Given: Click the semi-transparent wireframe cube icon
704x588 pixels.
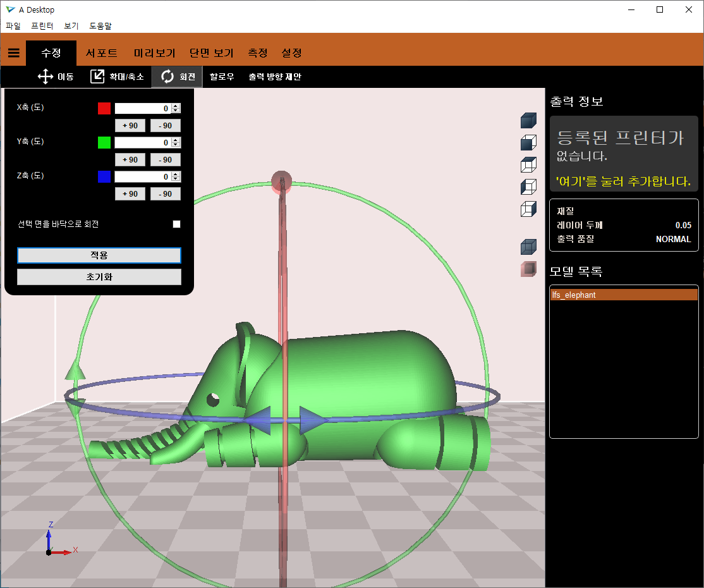Looking at the screenshot, I should pyautogui.click(x=528, y=247).
